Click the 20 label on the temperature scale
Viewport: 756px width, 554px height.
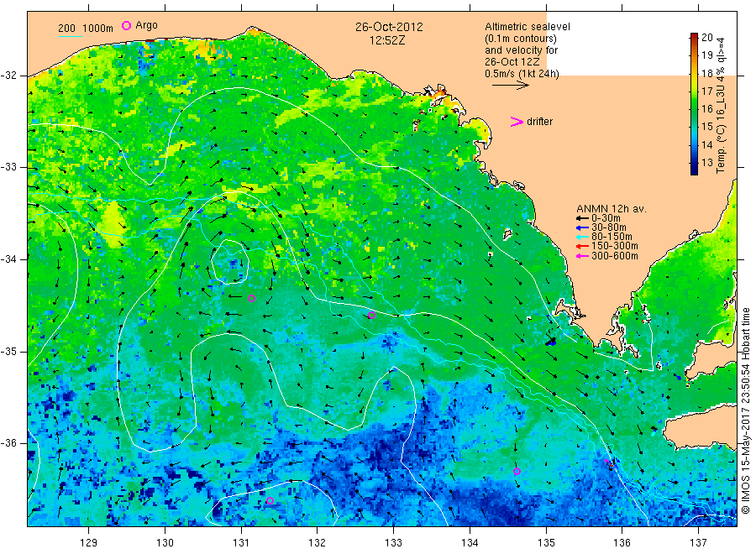[x=706, y=38]
